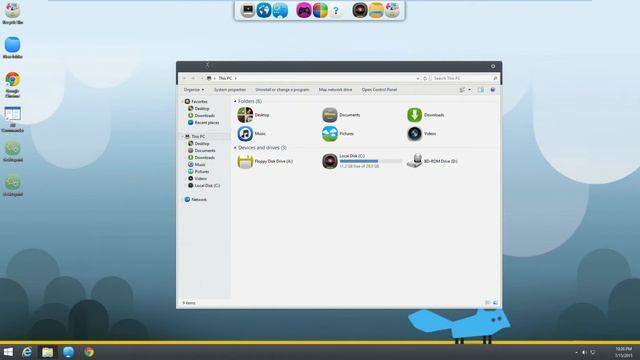
Task: Click the network tray icon
Action: tap(593, 352)
